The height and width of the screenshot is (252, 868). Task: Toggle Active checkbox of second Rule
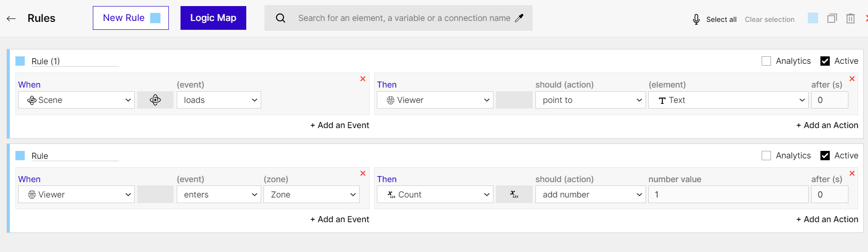(825, 156)
